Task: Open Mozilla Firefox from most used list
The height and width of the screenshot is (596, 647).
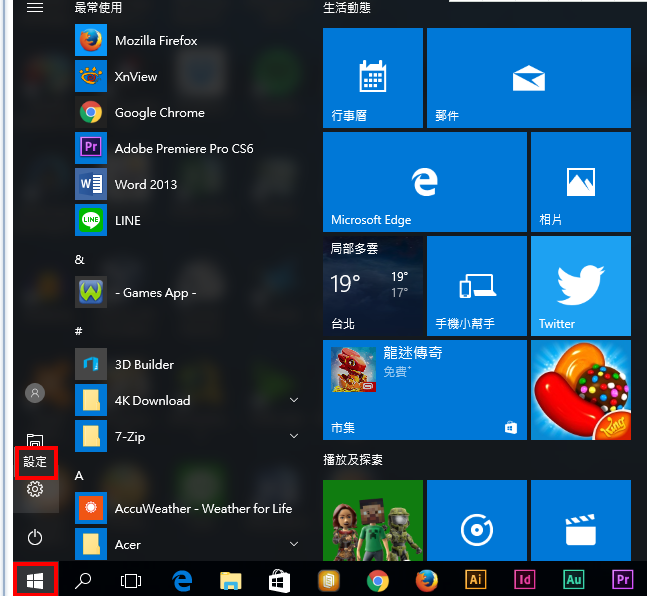Action: 188,40
